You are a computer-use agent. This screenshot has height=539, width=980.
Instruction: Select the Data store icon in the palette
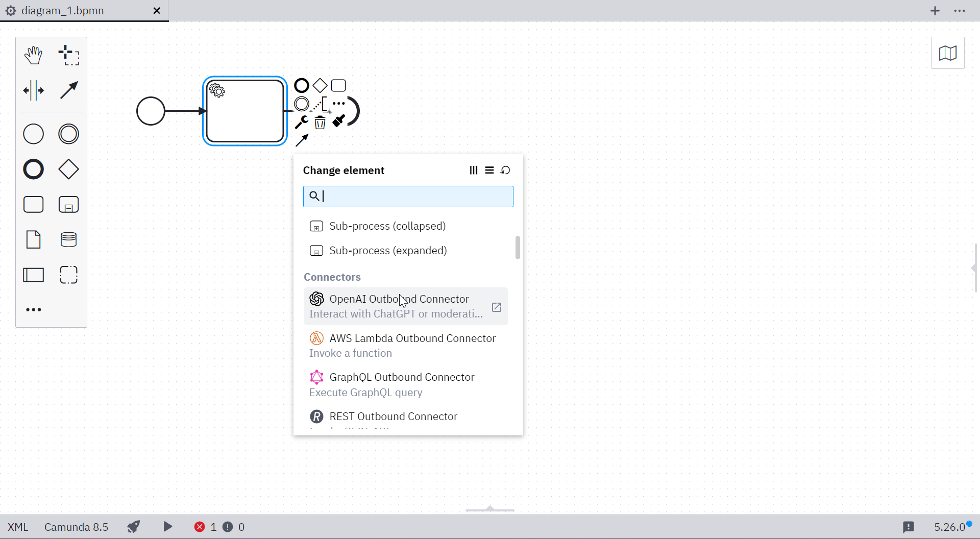click(68, 239)
